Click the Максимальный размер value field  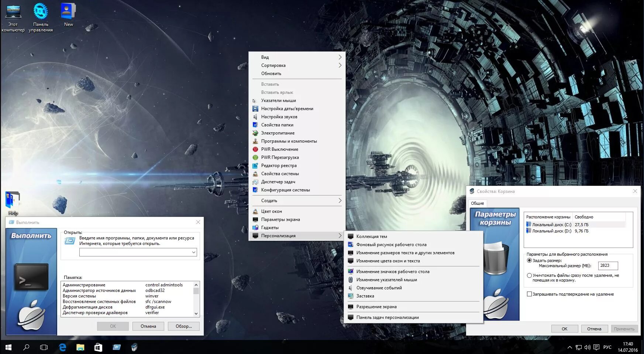(x=608, y=265)
